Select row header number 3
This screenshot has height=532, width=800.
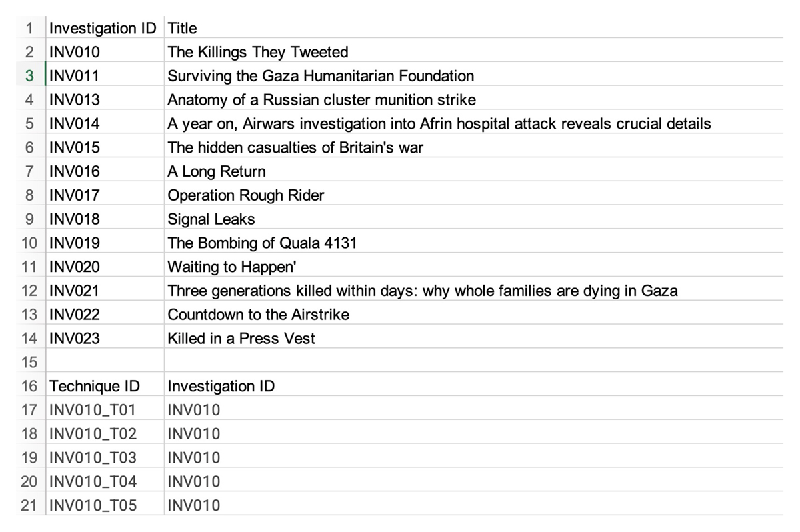tap(29, 76)
